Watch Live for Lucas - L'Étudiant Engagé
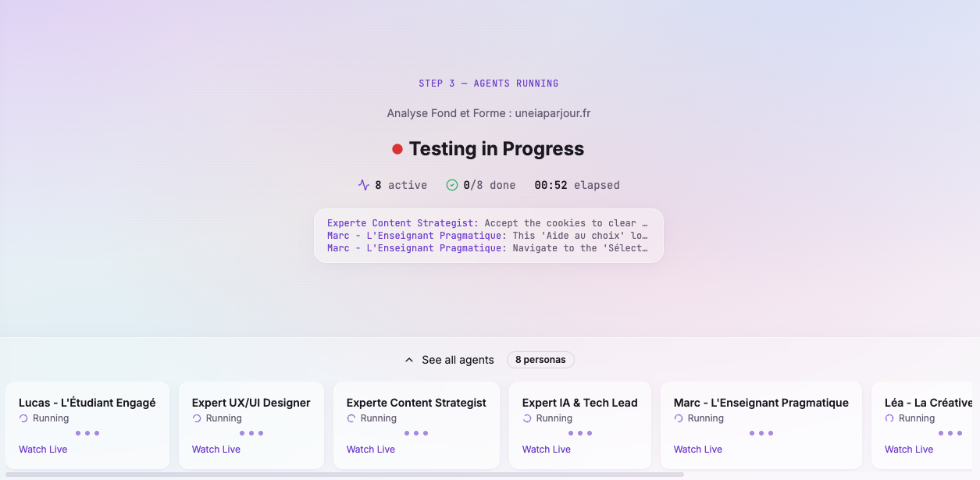 click(x=43, y=449)
